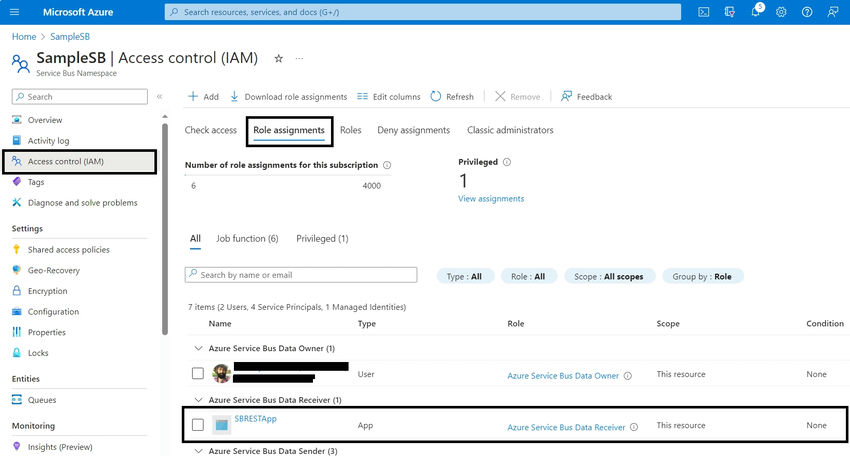Screen dimensions: 850x456
Task: Focus the Search by name or email field
Action: [301, 275]
